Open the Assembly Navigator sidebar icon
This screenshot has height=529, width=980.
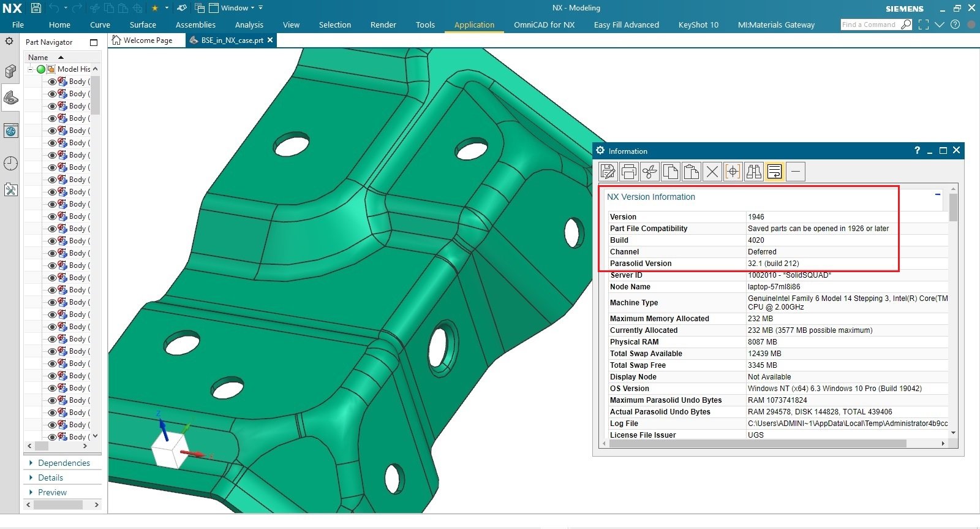pyautogui.click(x=10, y=72)
